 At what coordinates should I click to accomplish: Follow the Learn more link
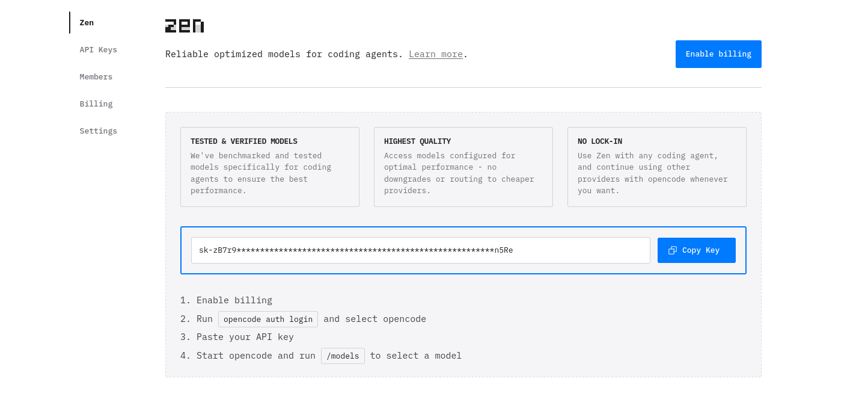[x=436, y=54]
